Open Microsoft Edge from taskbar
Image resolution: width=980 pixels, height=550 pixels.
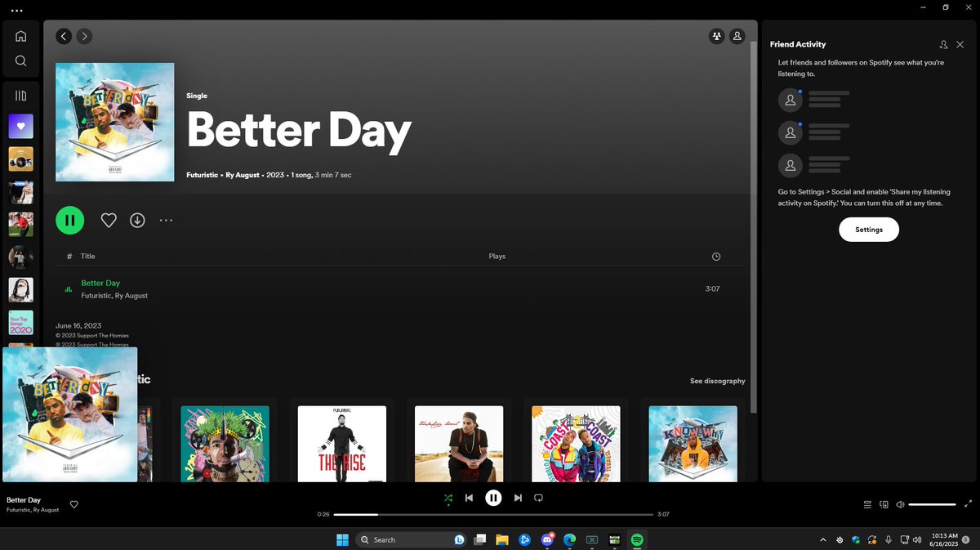coord(570,539)
